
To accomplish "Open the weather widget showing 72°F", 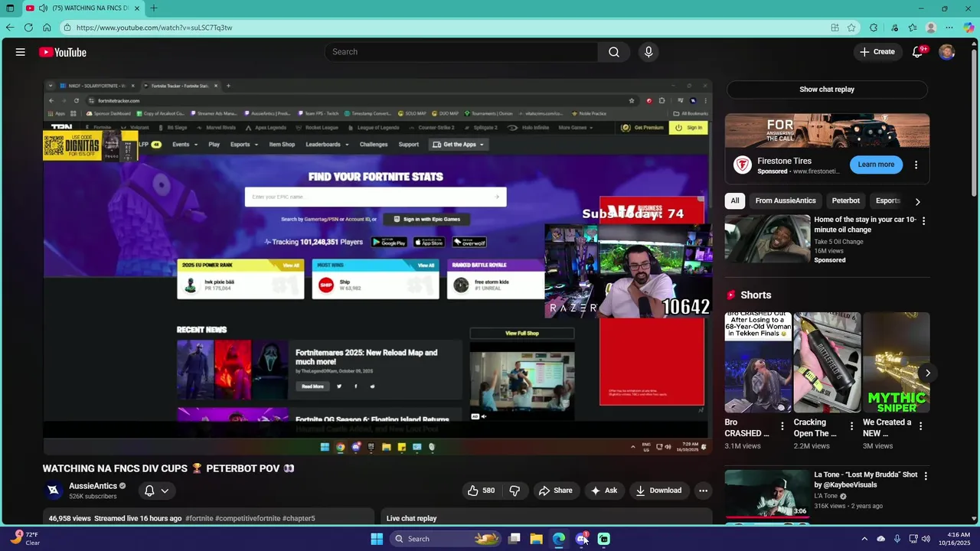I will [x=24, y=539].
